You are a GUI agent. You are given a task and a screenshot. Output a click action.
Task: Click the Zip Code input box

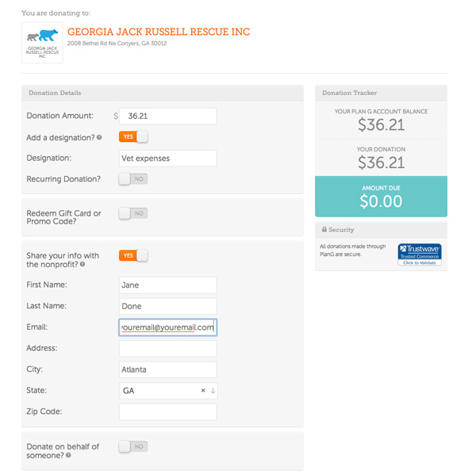(x=168, y=412)
